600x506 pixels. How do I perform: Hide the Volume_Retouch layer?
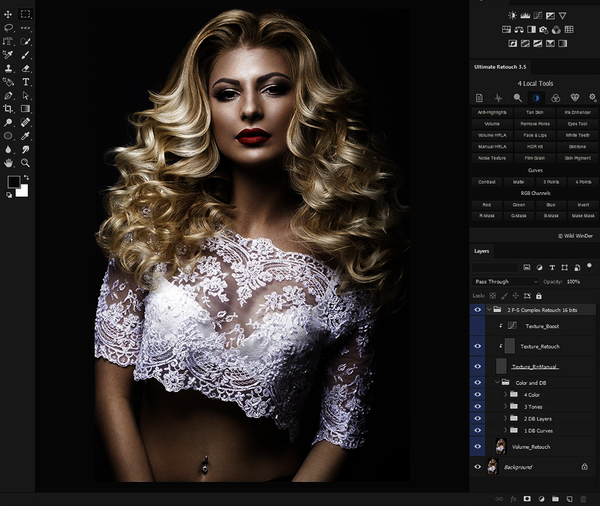coord(478,446)
